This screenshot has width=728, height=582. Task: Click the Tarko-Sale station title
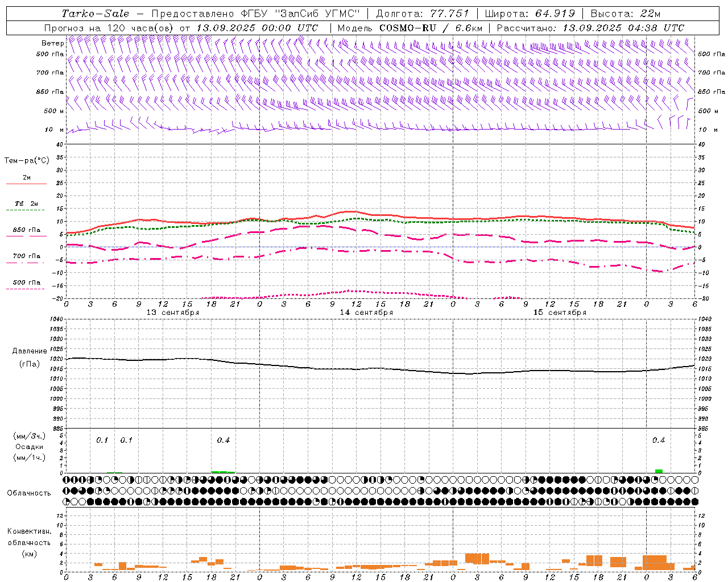[96, 14]
